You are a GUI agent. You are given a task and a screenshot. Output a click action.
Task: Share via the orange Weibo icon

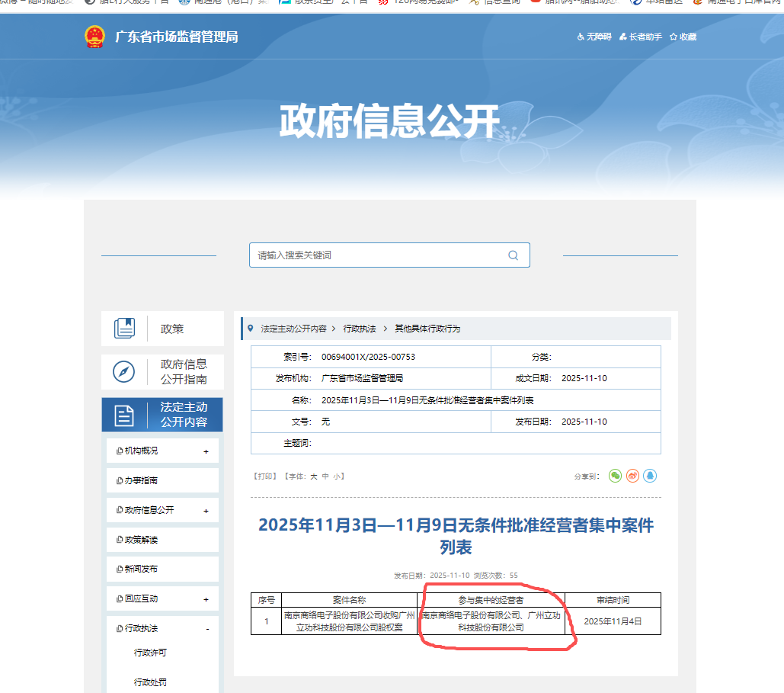click(x=632, y=476)
